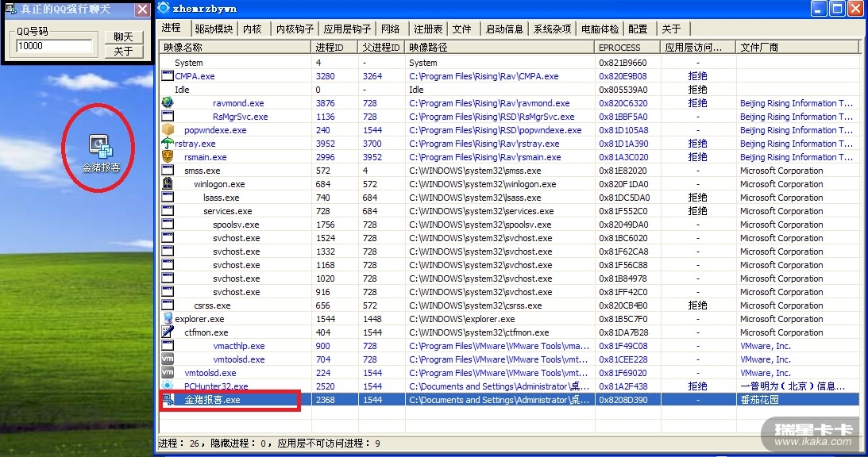Screen dimensions: 868x457
Task: Select the System process row
Action: coord(509,63)
